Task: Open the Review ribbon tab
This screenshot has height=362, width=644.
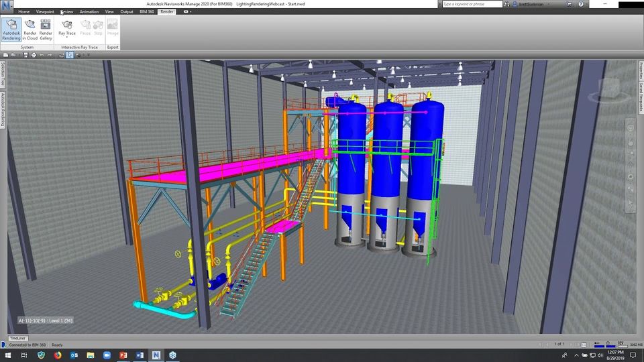Action: [x=67, y=11]
